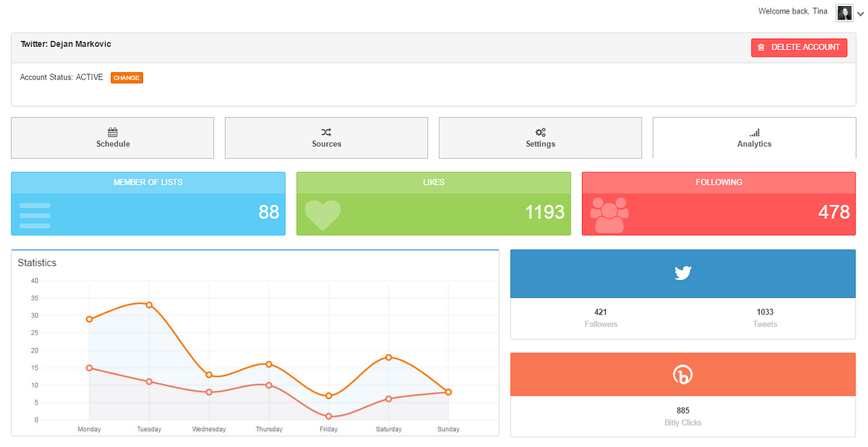
Task: Expand the user profile dropdown chevron
Action: (861, 13)
